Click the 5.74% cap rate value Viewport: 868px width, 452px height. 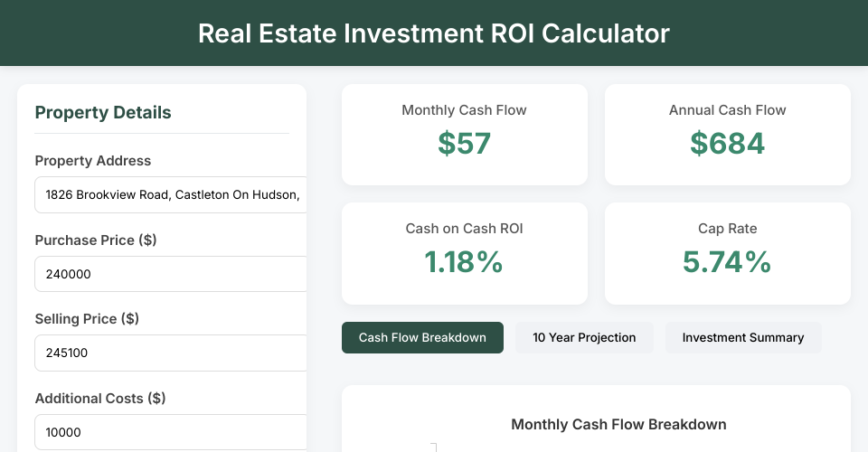pyautogui.click(x=727, y=262)
